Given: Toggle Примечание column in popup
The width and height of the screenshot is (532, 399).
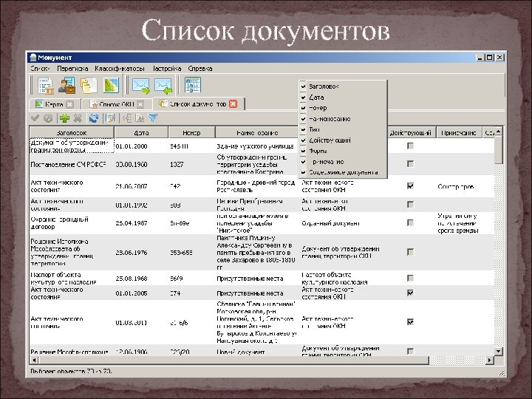Looking at the screenshot, I should 343,162.
